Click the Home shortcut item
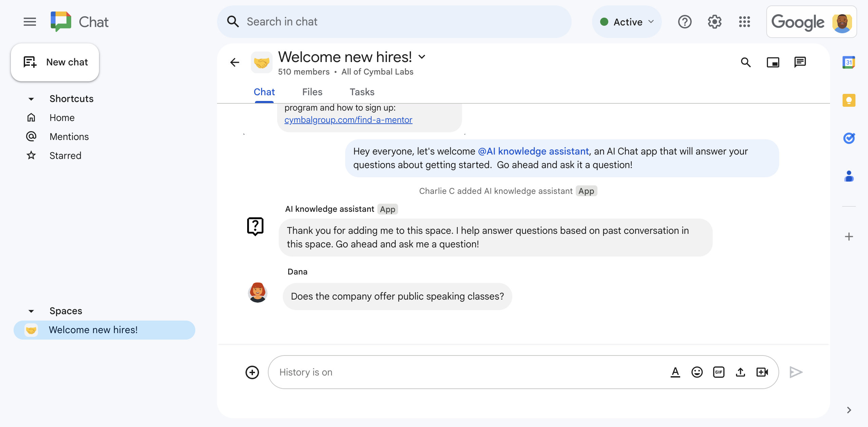Viewport: 868px width, 427px height. (62, 117)
